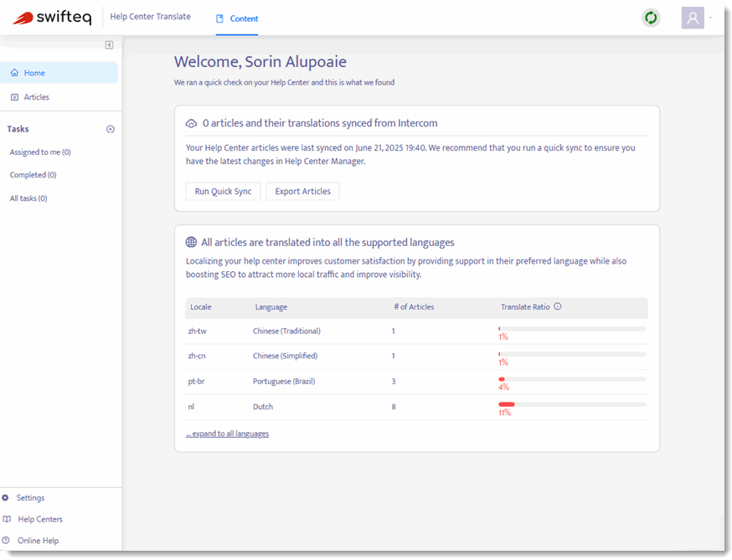Click Run Quick Sync button
Screen dimensions: 732x560
pyautogui.click(x=223, y=192)
